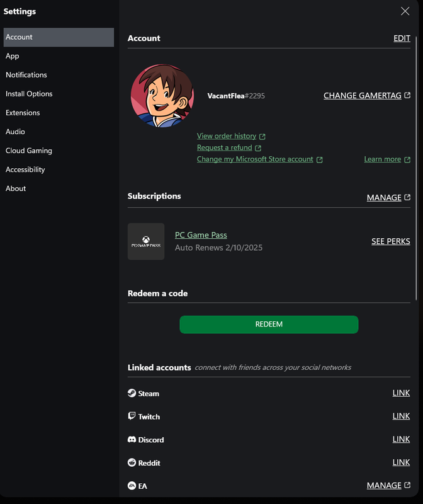Click the Reddit logo icon
This screenshot has width=423, height=504.
click(132, 462)
